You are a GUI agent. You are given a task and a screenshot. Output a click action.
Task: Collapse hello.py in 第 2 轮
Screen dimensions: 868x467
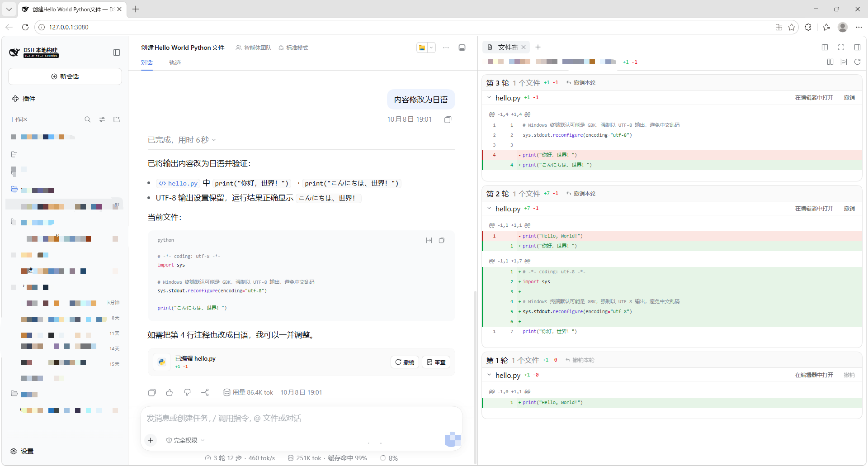click(x=489, y=208)
